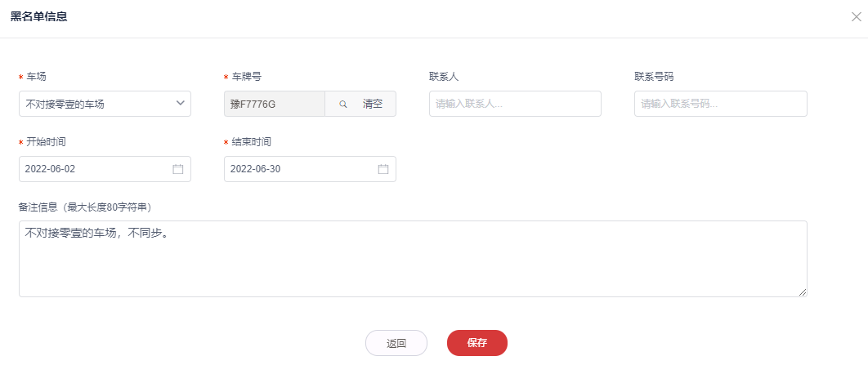Viewport: 868px width, 374px height.
Task: Click the 车牌号 field label
Action: 246,77
